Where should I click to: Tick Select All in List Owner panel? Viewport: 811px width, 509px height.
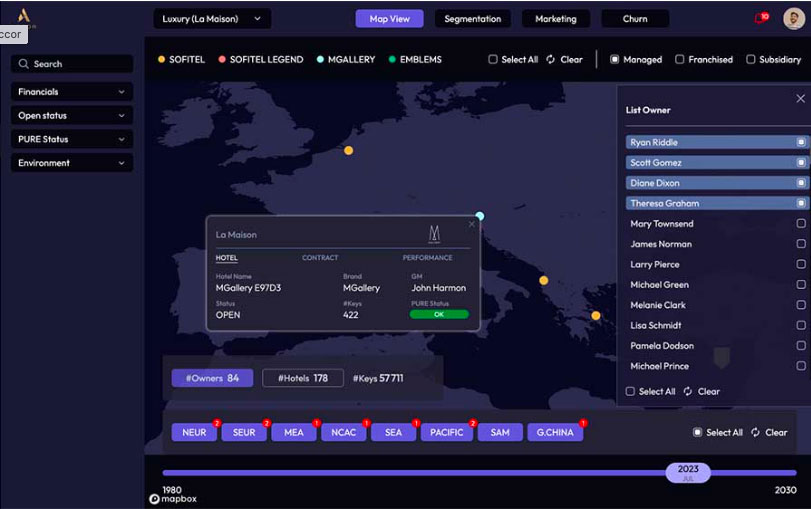point(630,391)
